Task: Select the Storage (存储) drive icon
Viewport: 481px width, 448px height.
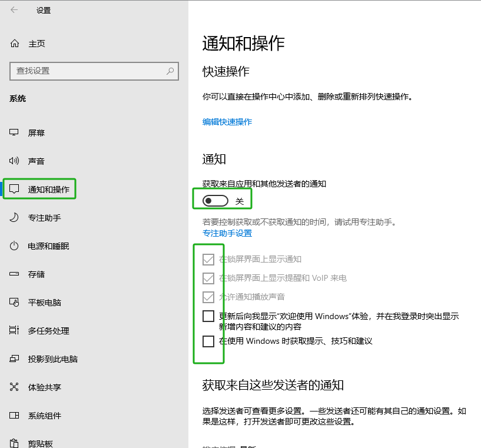Action: click(15, 274)
